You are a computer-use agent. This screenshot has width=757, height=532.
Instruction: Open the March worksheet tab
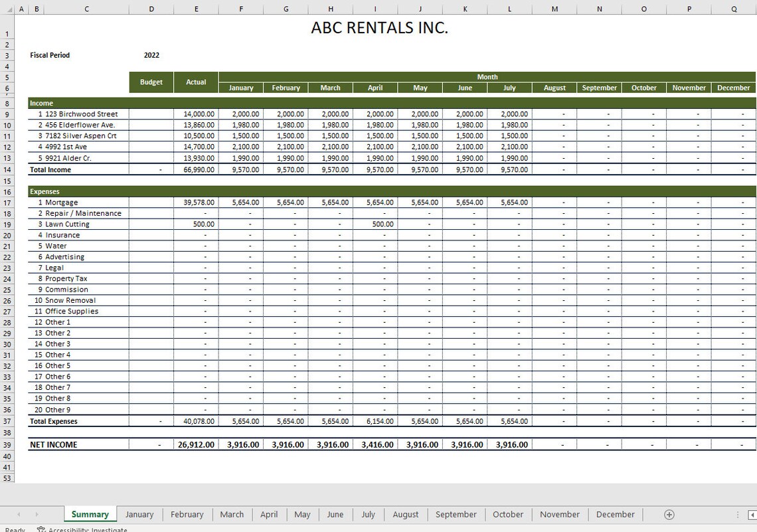click(x=232, y=514)
